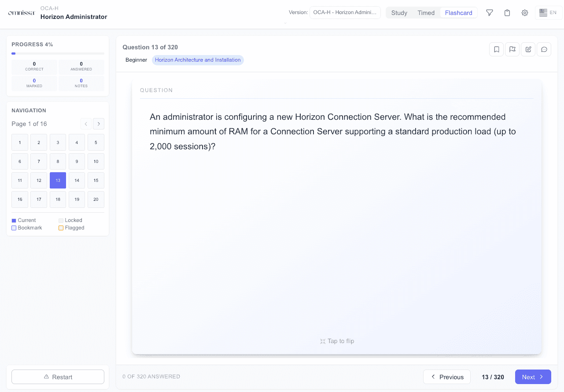Click the Horizon Administrator title

click(x=74, y=17)
